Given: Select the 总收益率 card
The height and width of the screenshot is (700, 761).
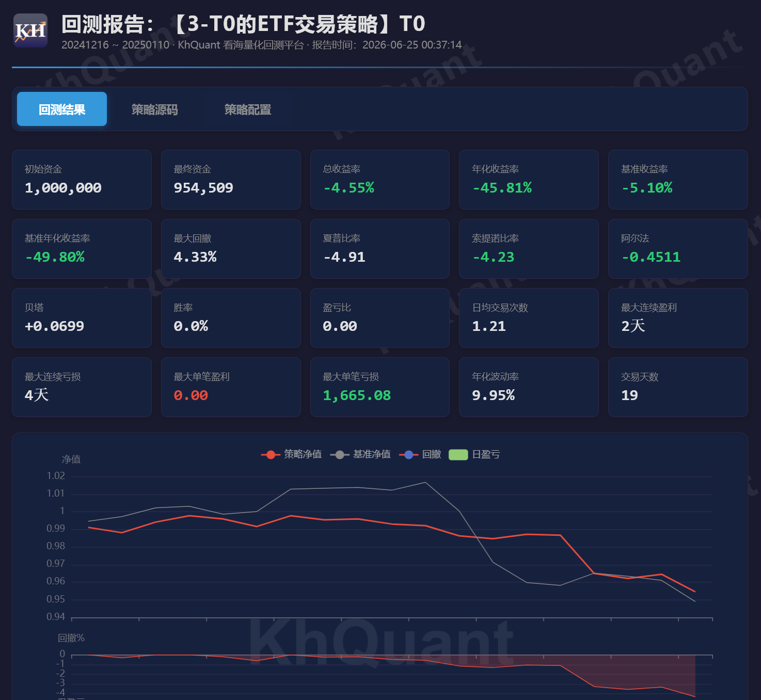Looking at the screenshot, I should coord(380,180).
